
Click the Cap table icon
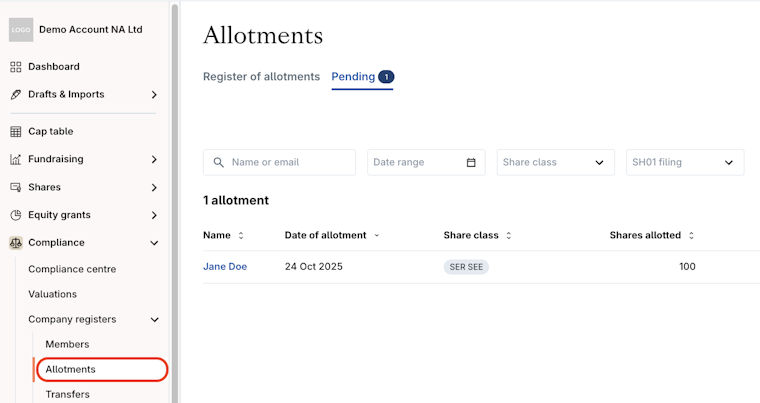click(16, 132)
